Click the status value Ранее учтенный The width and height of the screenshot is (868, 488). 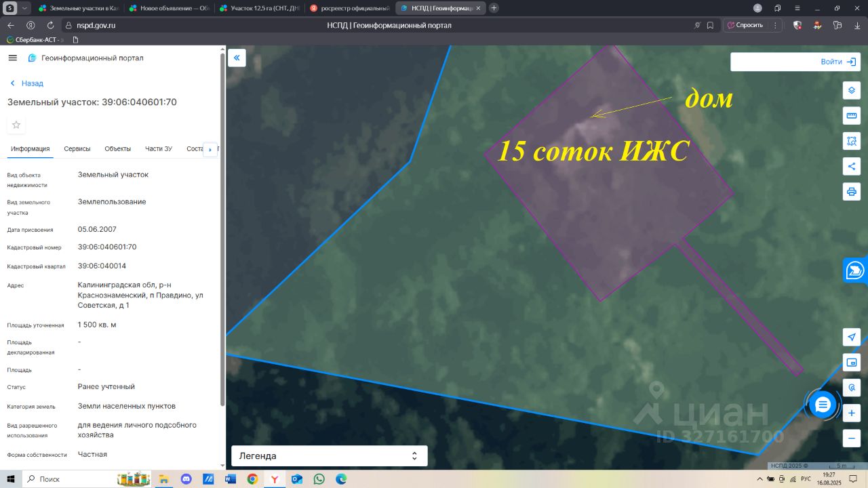106,386
